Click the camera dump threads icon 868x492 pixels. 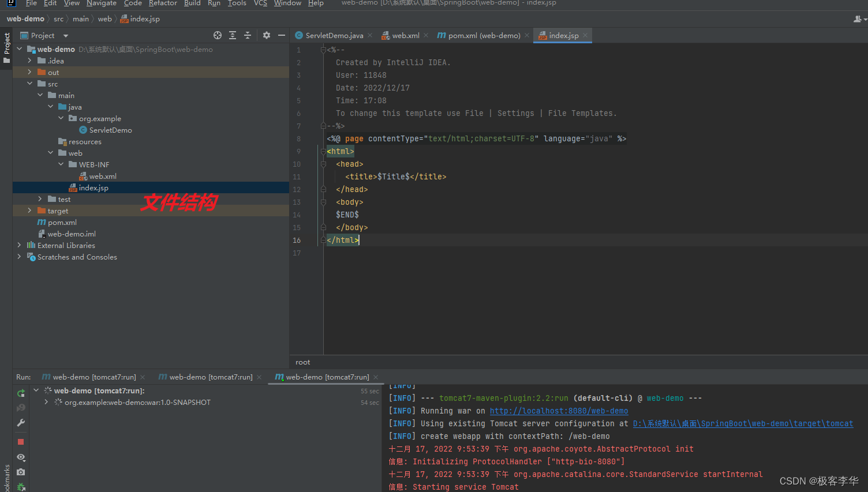[21, 472]
